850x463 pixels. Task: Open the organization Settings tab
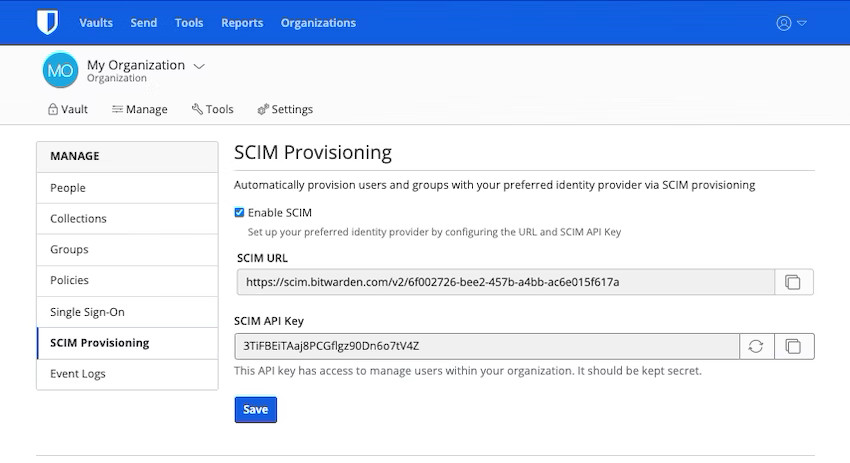click(285, 109)
